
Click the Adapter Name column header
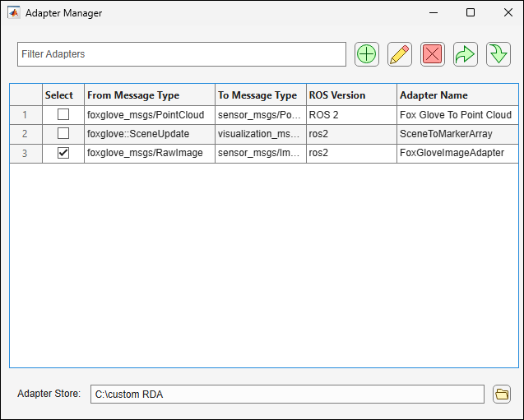pos(457,95)
